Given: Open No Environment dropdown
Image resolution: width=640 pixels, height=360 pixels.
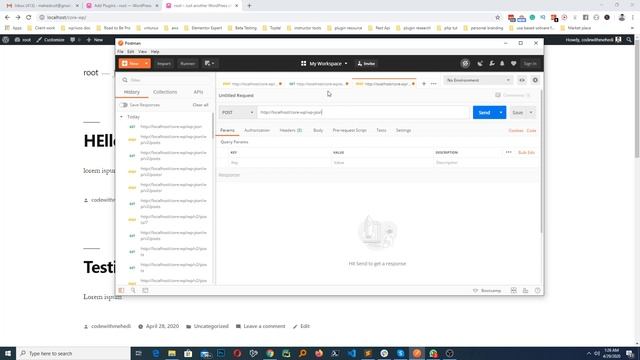Looking at the screenshot, I should point(478,80).
